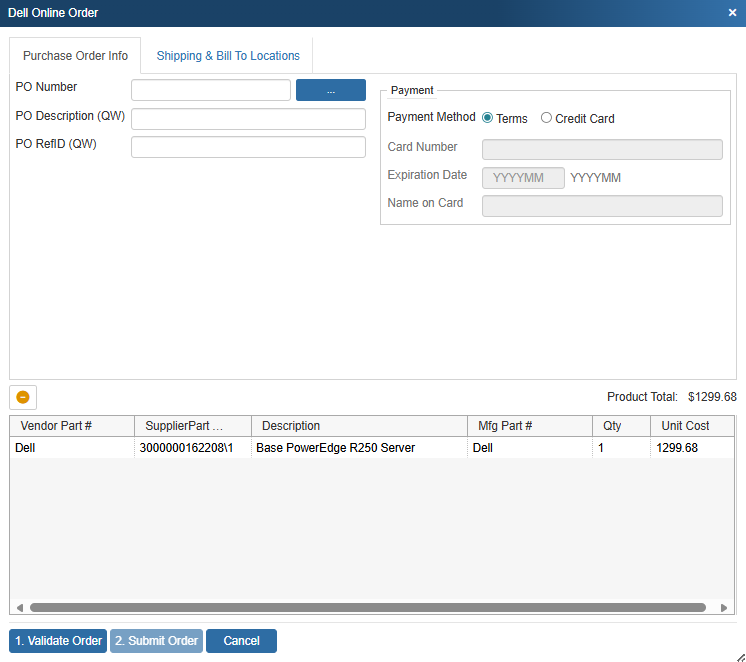Click the dialog resize grip corner
Viewport: 746px width, 662px height.
pyautogui.click(x=739, y=655)
